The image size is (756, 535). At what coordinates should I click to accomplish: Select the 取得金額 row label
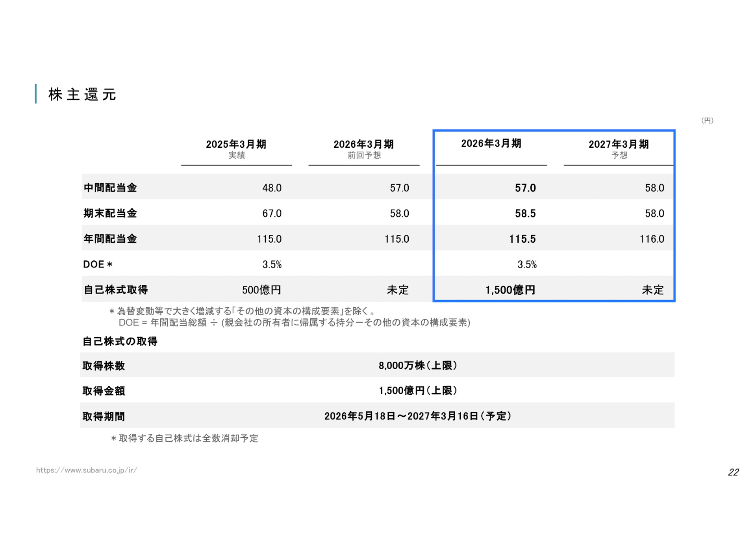pos(104,391)
